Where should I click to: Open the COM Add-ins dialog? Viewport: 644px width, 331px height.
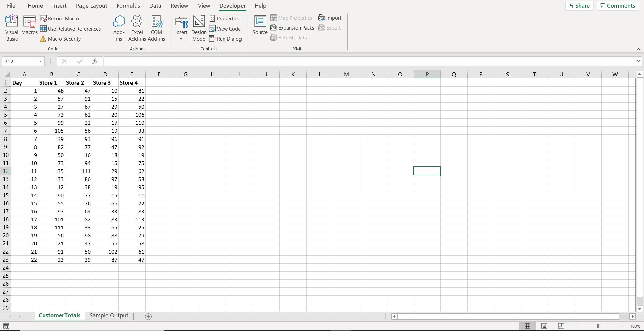click(156, 28)
